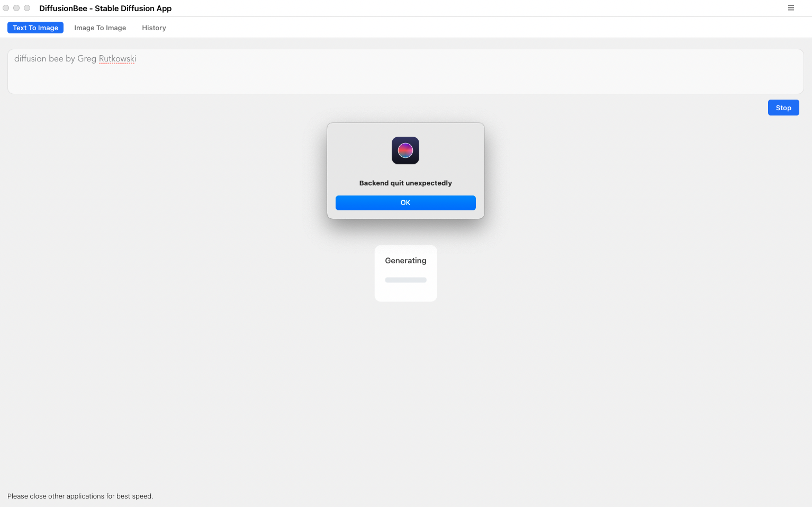This screenshot has width=812, height=507.
Task: Click the rightmost traffic light window control
Action: (x=27, y=8)
